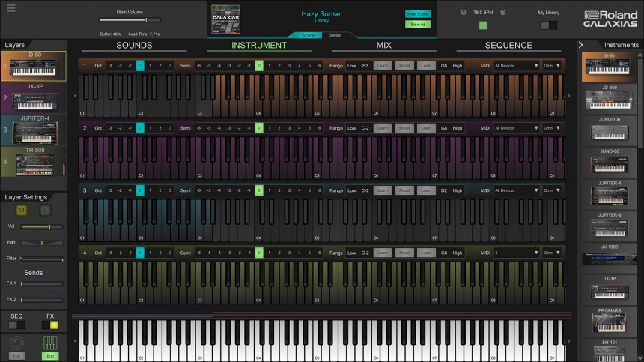Select the Setlist tab

click(335, 35)
